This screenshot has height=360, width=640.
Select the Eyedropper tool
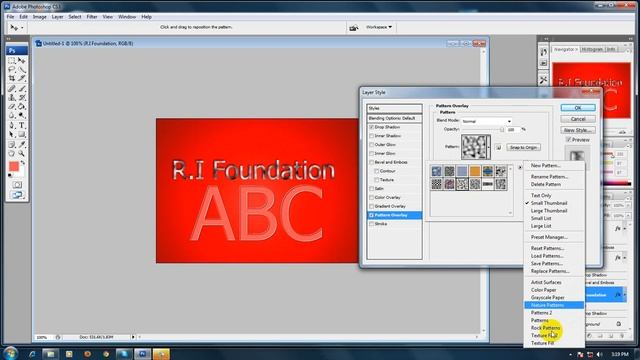point(22,144)
